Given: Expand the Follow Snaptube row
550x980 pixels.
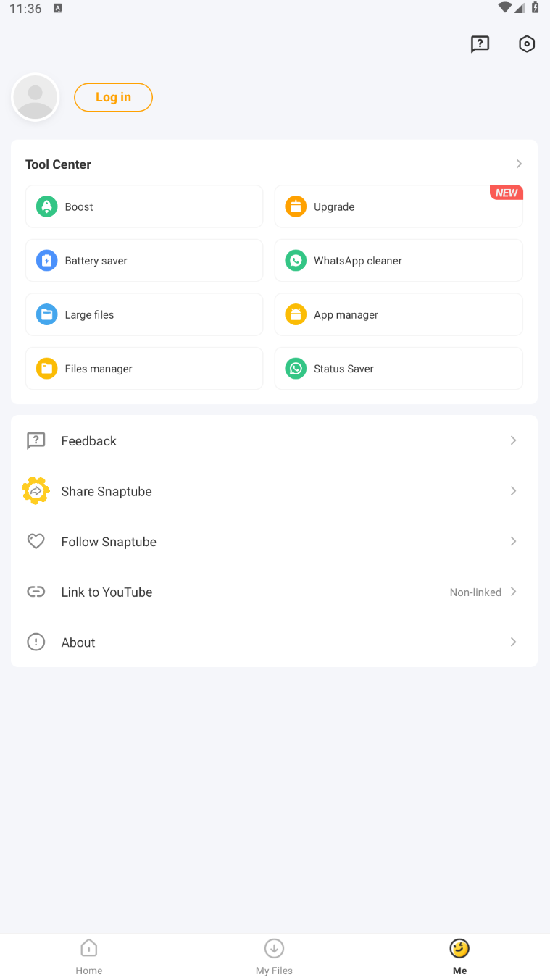Looking at the screenshot, I should [513, 541].
